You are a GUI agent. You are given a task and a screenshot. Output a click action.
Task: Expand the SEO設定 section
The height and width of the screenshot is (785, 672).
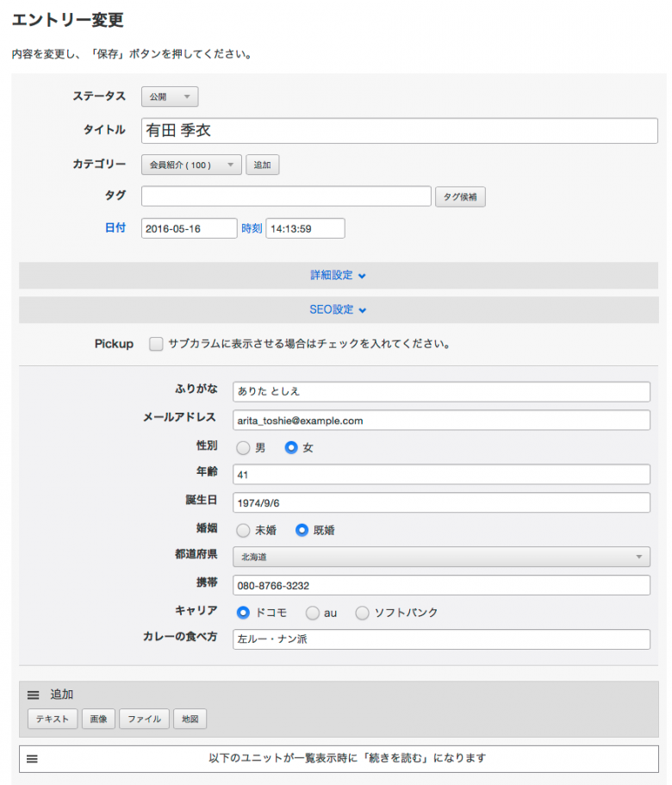click(335, 309)
